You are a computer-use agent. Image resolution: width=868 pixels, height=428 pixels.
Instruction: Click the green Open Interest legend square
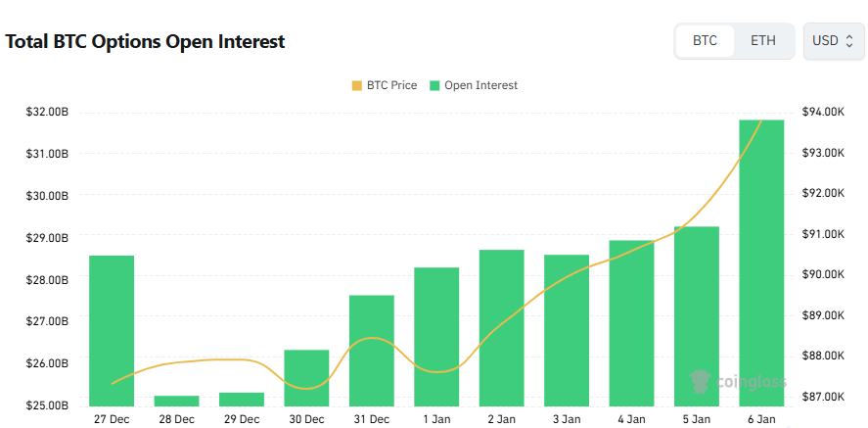pyautogui.click(x=434, y=86)
